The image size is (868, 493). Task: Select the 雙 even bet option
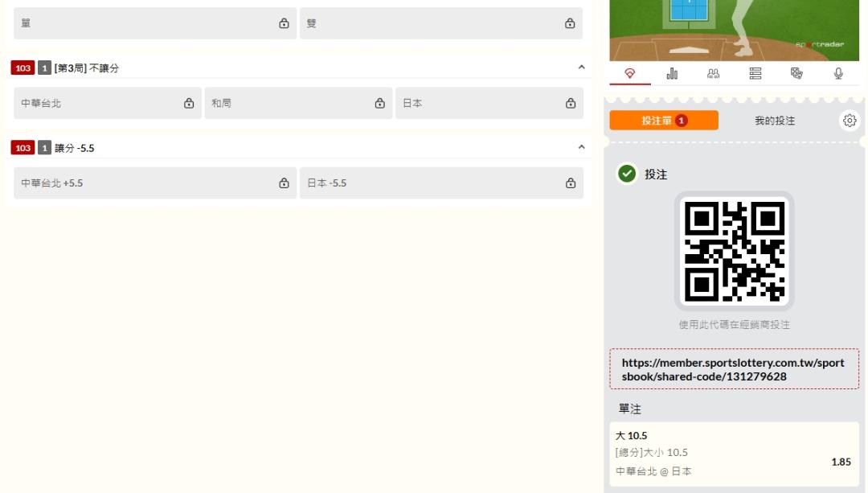pos(441,23)
